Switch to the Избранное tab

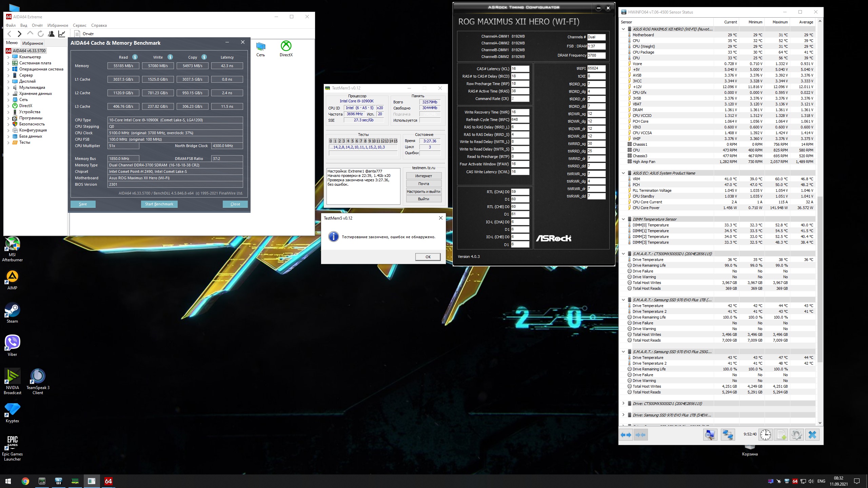click(x=33, y=43)
